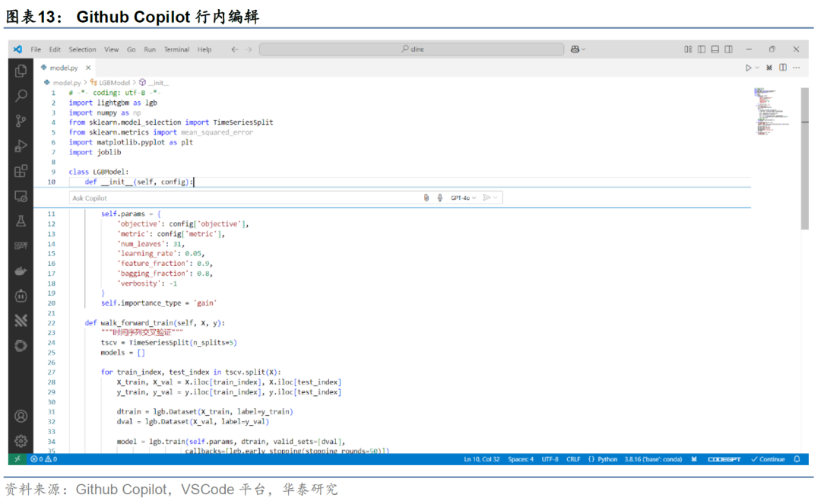This screenshot has height=504, width=821.
Task: Open the Docker view in sidebar
Action: pyautogui.click(x=21, y=271)
